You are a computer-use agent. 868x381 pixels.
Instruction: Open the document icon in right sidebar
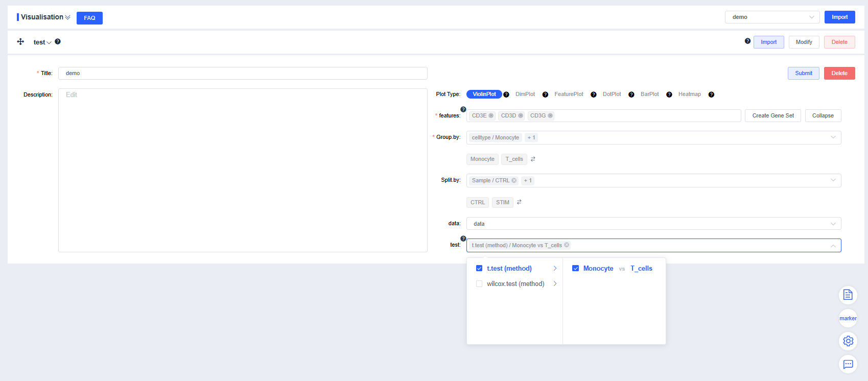click(x=848, y=295)
